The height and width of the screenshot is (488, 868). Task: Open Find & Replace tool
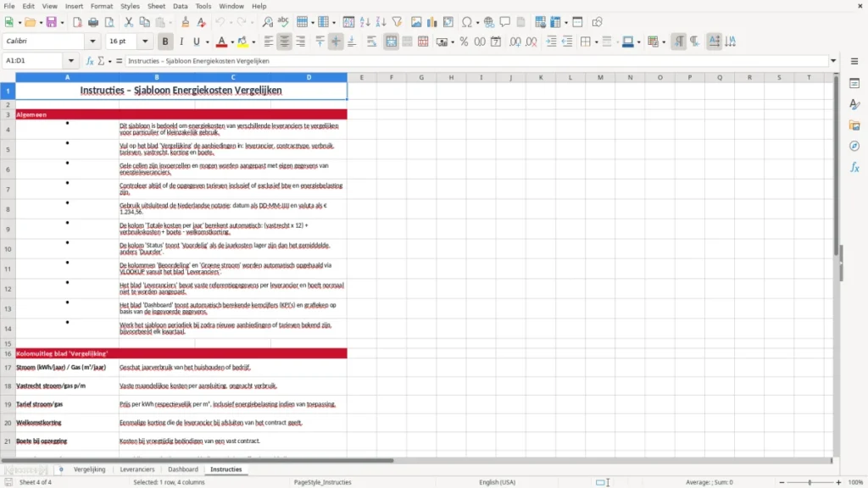267,22
